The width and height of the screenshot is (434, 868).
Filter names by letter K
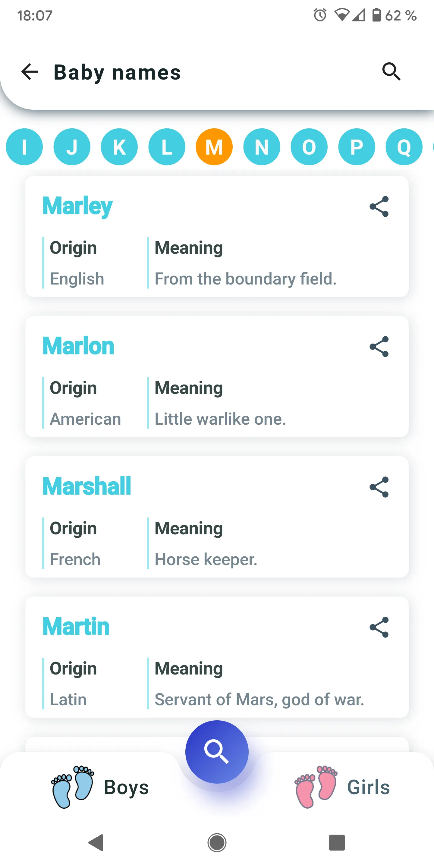tap(119, 147)
